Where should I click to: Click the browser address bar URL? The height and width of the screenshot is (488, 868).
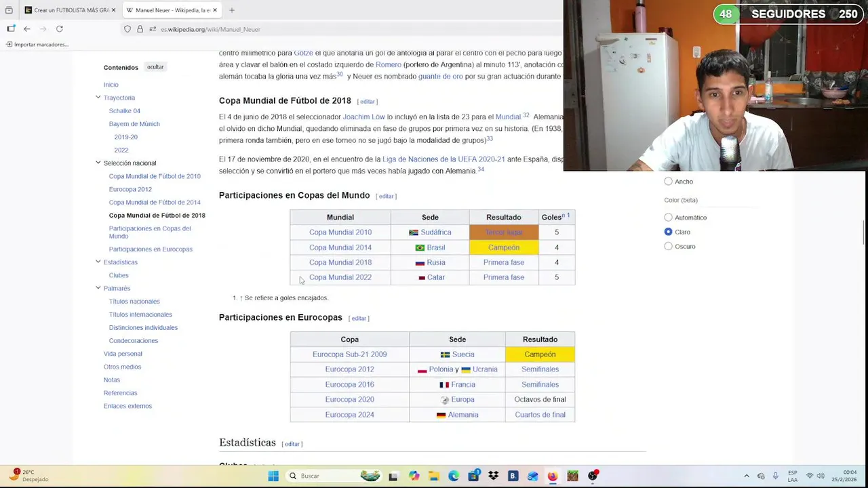coord(210,29)
